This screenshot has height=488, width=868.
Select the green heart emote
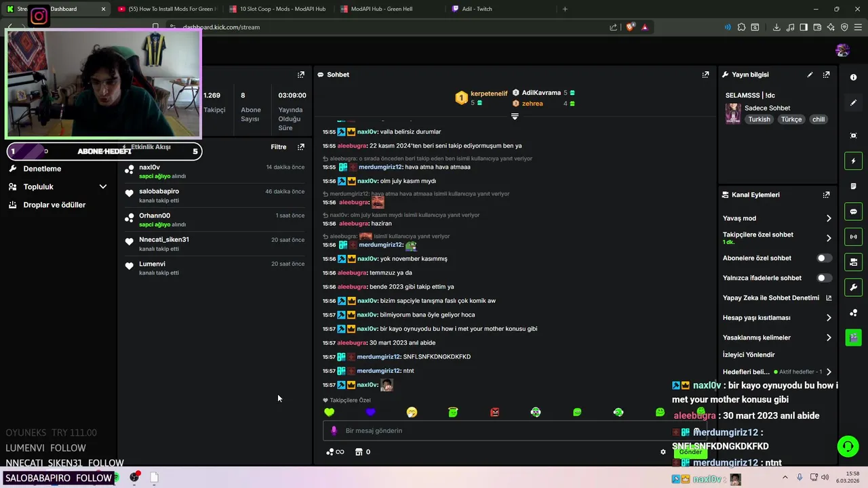coord(330,412)
